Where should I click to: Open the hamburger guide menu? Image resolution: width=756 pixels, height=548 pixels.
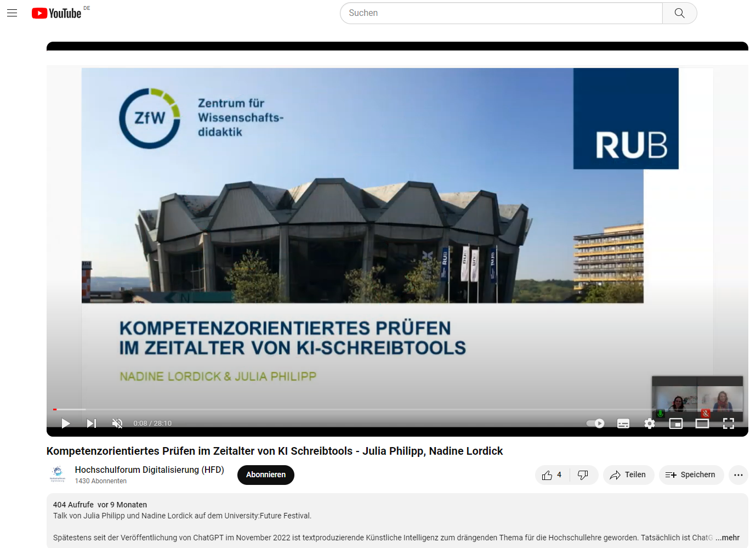point(12,13)
